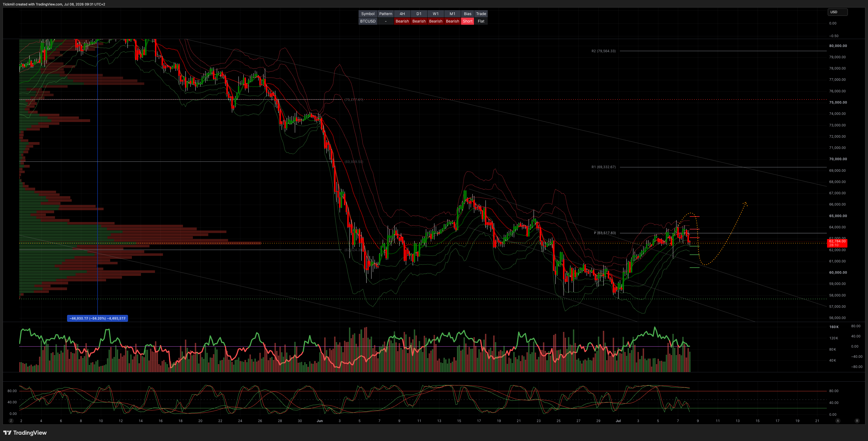Select the Flat trade status cell

click(481, 21)
